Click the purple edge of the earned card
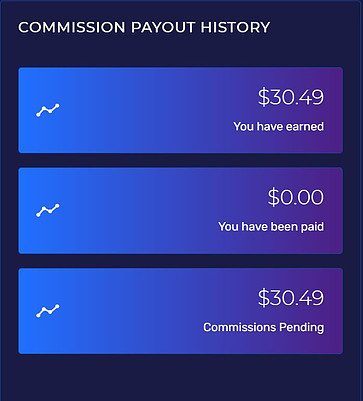Image resolution: width=363 pixels, height=401 pixels. point(335,110)
